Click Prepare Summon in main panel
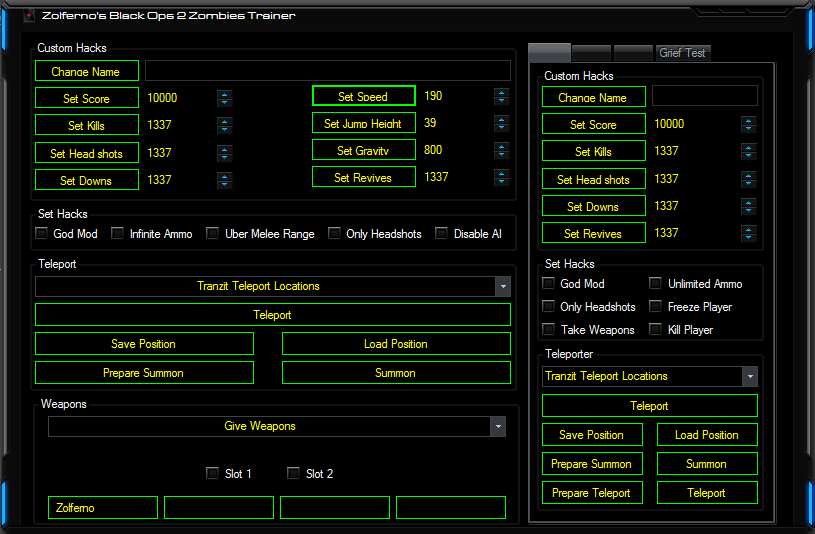Viewport: 815px width, 534px height. coord(144,373)
